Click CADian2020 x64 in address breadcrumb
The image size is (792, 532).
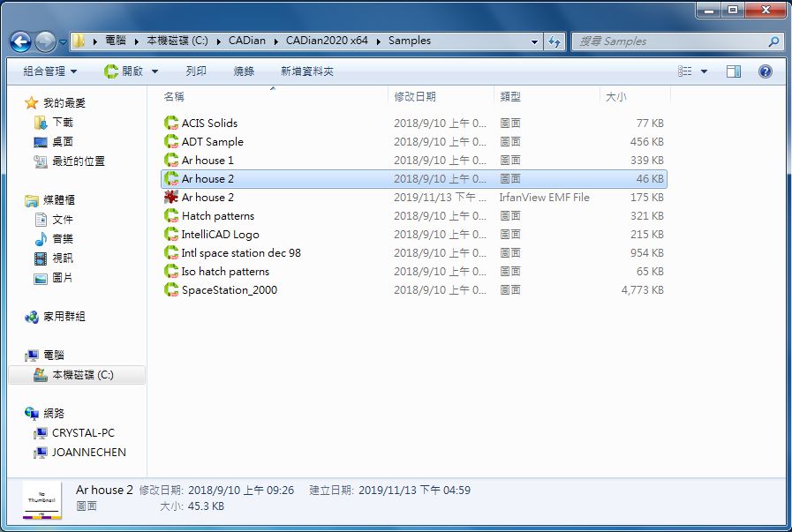[x=327, y=41]
